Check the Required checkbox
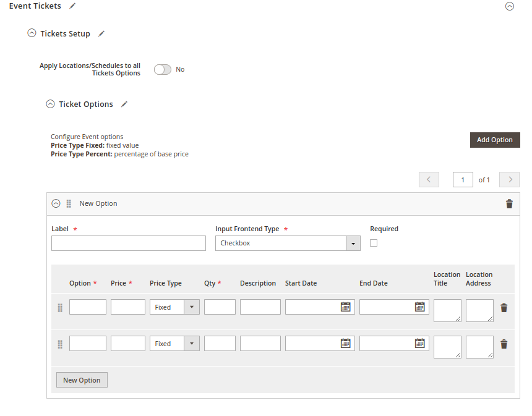Viewport: 532px width, 416px height. (374, 243)
